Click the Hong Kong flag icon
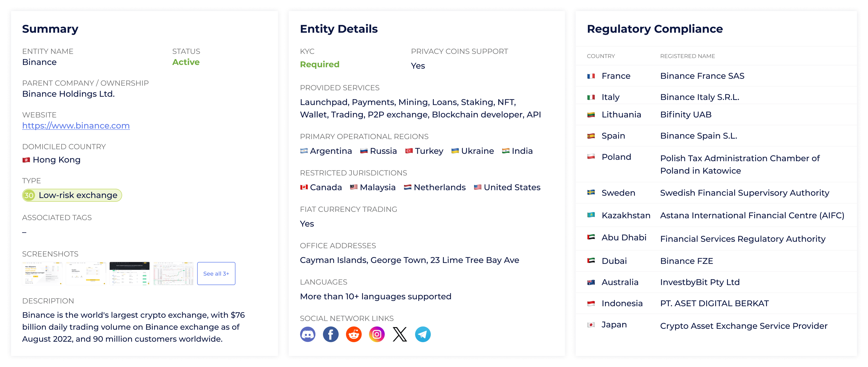 point(26,160)
